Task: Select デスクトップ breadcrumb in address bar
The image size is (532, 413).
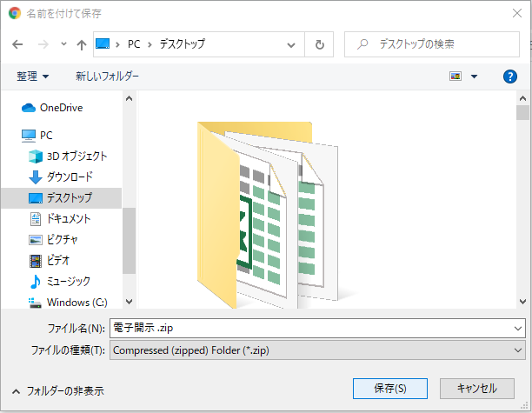Action: click(183, 44)
